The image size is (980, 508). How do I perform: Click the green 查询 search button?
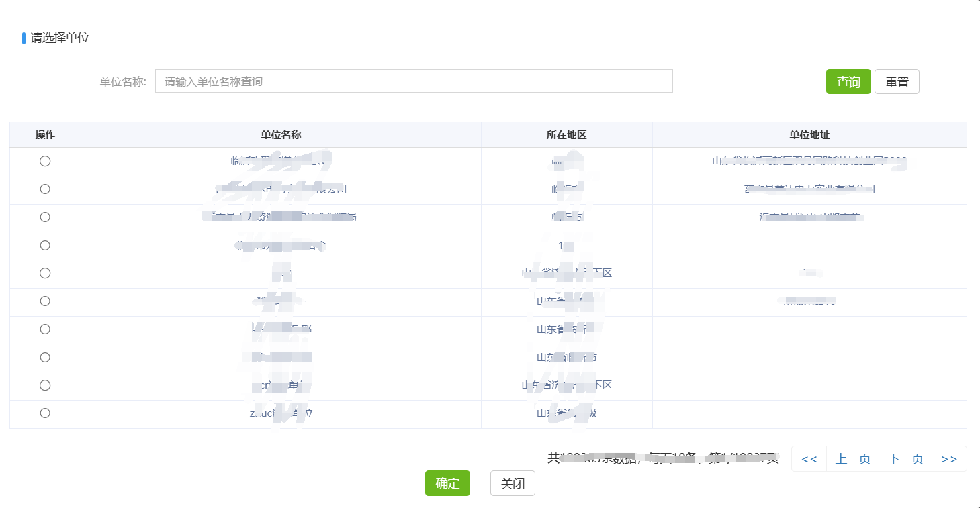(x=848, y=81)
